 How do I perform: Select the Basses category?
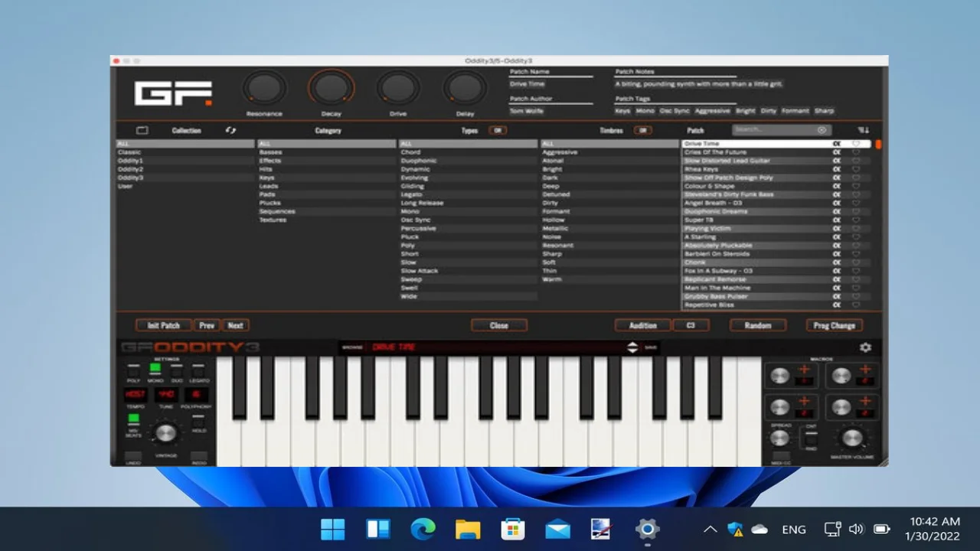[x=327, y=152]
